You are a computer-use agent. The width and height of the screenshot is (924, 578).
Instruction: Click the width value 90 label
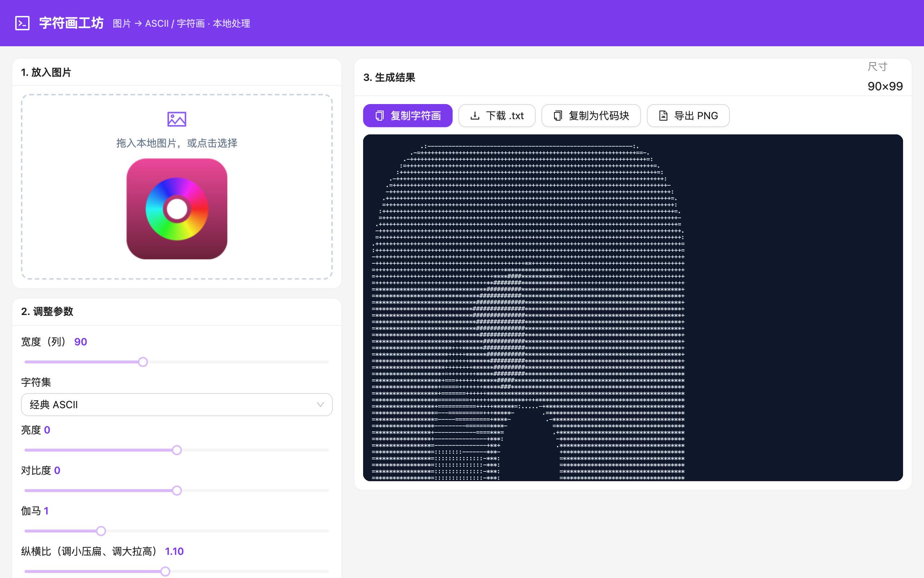(x=80, y=342)
